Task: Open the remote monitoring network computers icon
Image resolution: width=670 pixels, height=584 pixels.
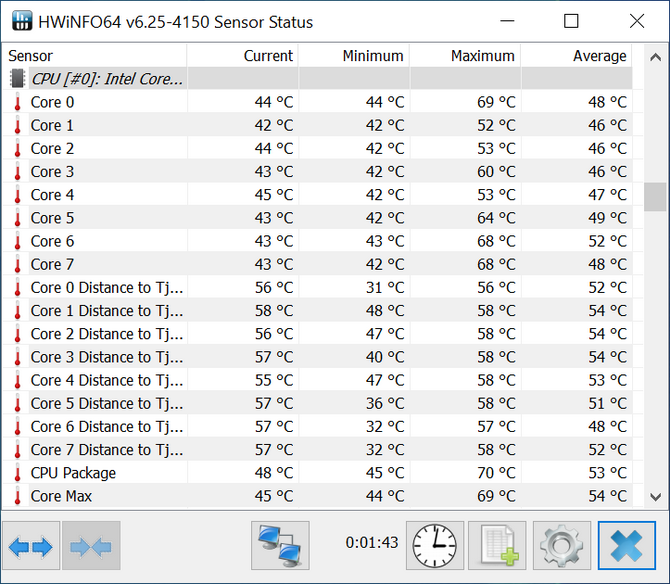Action: point(280,546)
